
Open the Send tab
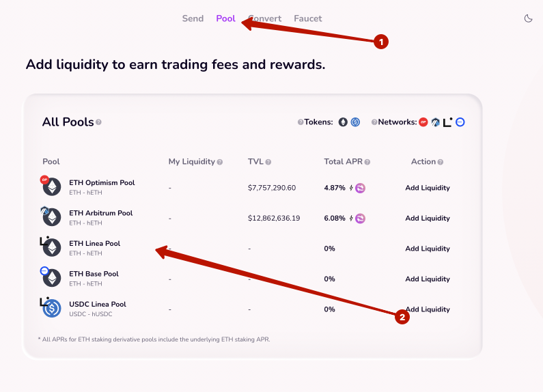click(x=193, y=18)
